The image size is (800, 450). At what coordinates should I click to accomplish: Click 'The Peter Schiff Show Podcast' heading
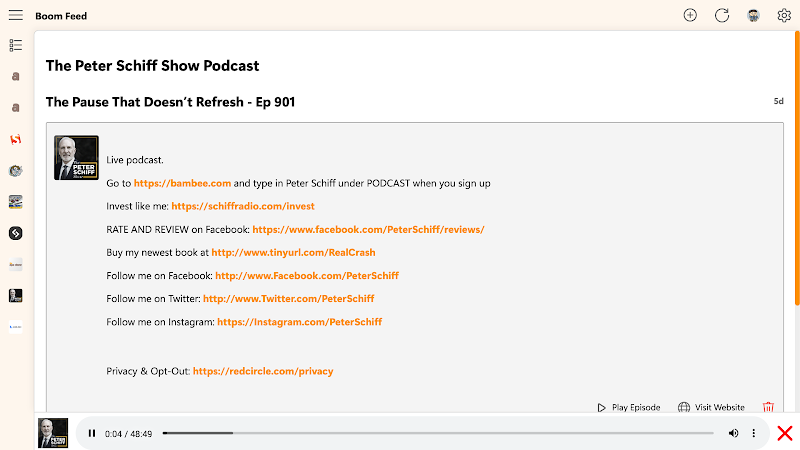[153, 66]
